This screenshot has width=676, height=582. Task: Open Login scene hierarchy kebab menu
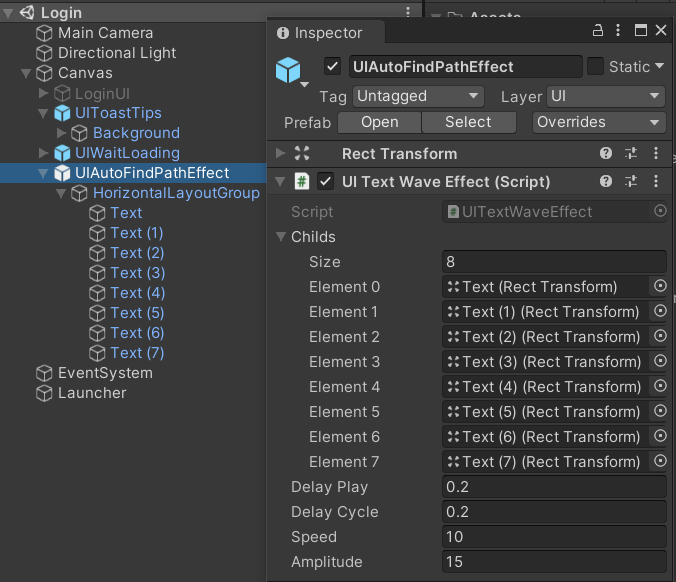[x=407, y=13]
